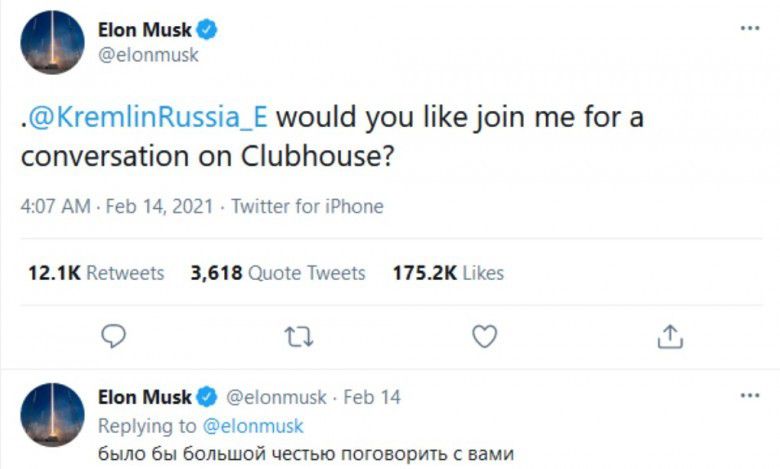Like the tweet with heart icon

[x=484, y=337]
